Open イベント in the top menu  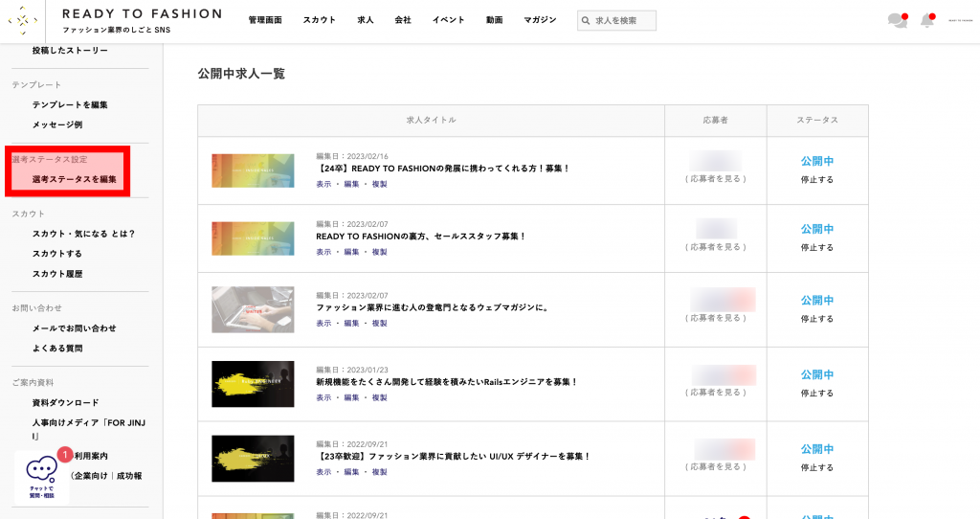click(449, 20)
